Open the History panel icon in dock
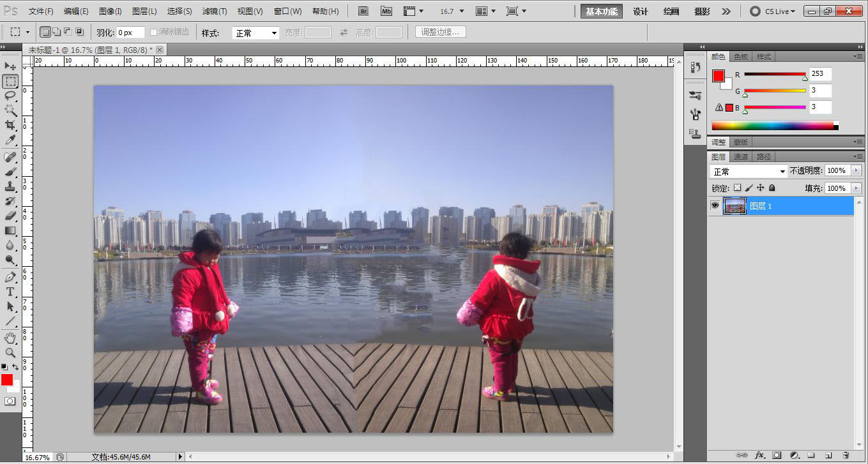868x464 pixels. tap(696, 67)
